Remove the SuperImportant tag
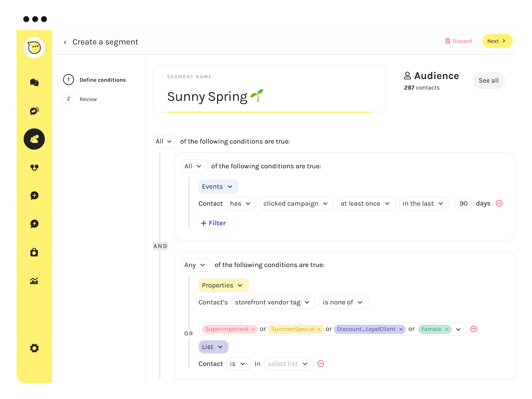 (253, 329)
